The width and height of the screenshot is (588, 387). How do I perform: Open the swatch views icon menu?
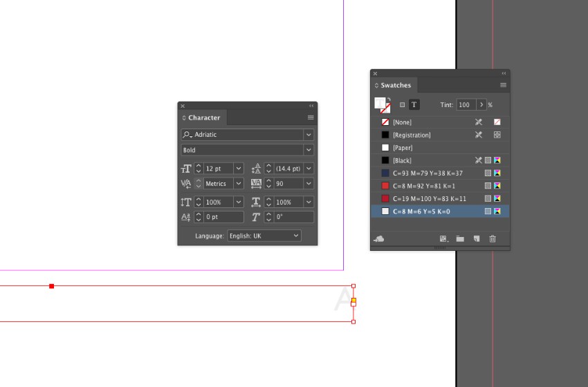[x=444, y=238]
